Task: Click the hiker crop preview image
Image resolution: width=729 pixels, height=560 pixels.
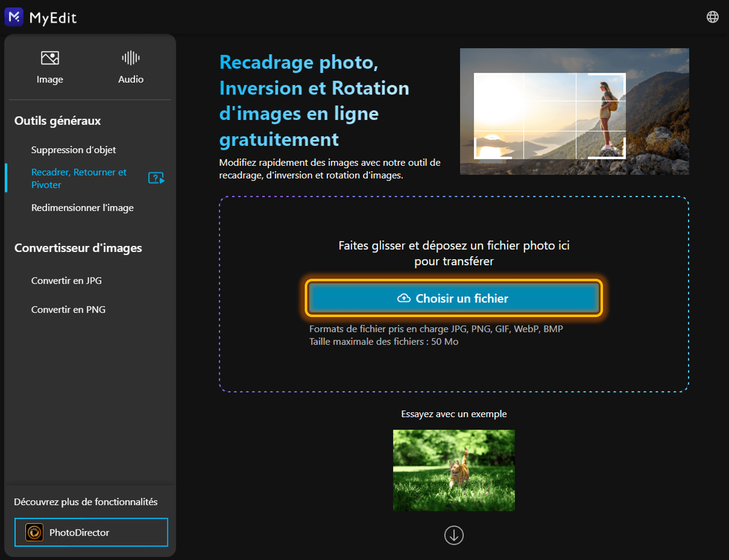Action: (x=574, y=112)
